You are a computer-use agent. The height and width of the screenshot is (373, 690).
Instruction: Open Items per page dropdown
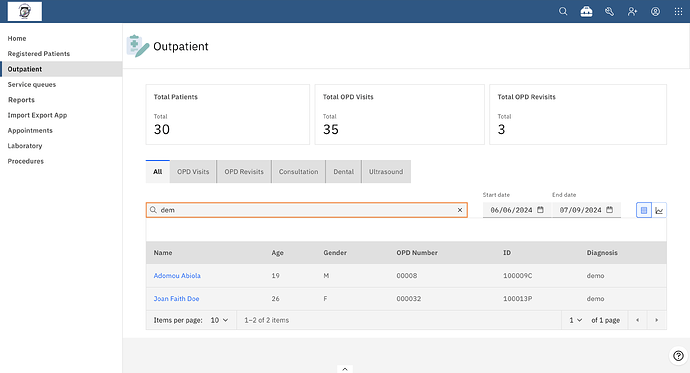[219, 320]
